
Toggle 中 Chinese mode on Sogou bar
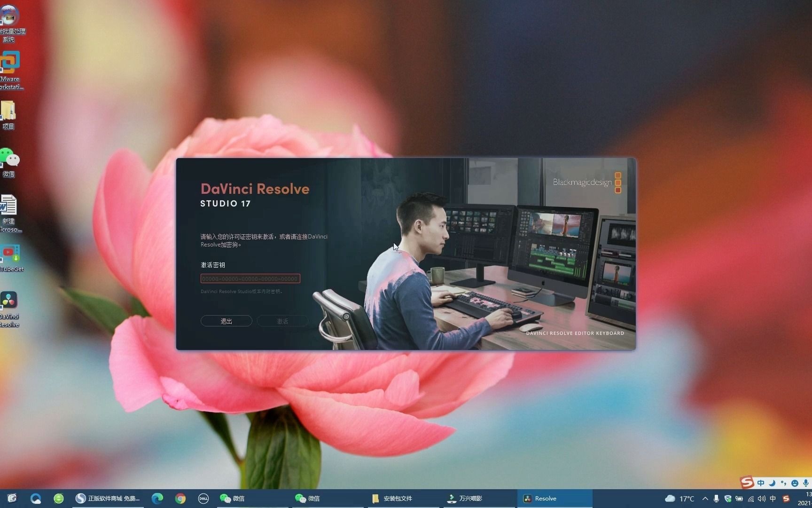761,483
